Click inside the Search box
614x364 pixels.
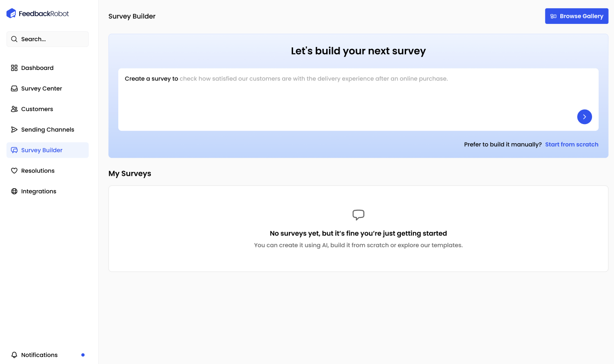click(47, 39)
